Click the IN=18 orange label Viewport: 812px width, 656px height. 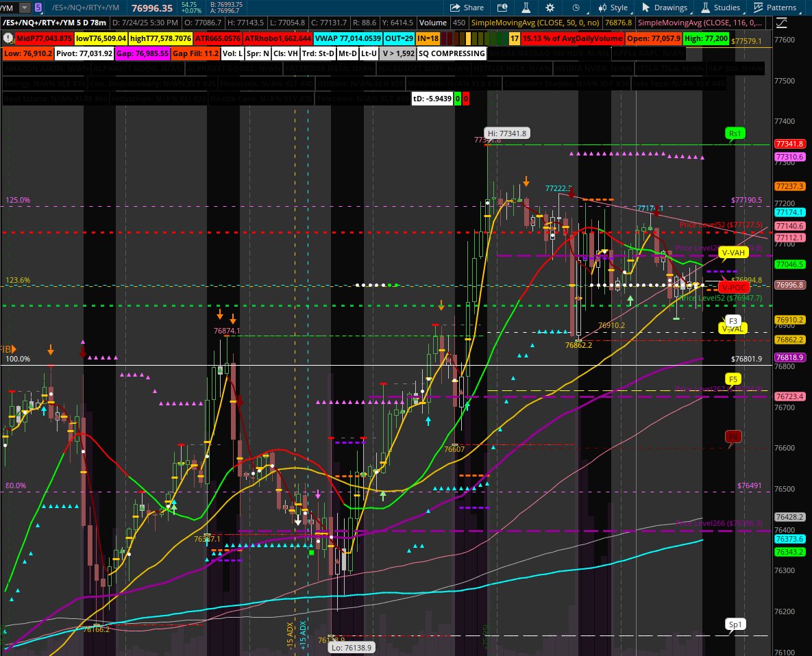coord(428,38)
